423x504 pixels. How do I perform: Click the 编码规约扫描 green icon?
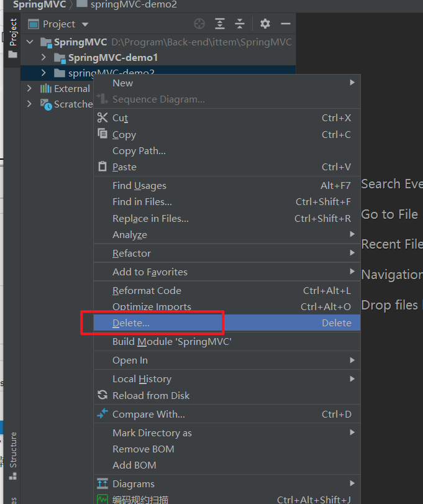pos(102,499)
